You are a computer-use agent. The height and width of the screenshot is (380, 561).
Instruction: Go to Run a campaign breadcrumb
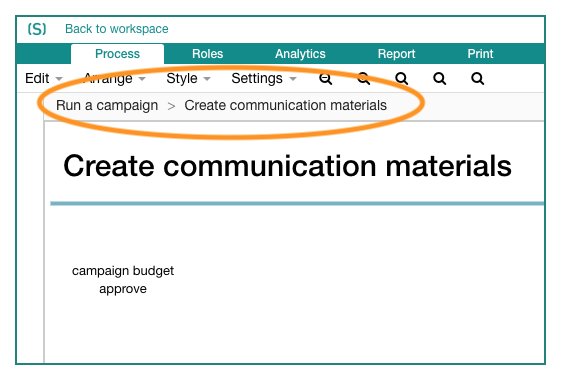click(x=107, y=106)
